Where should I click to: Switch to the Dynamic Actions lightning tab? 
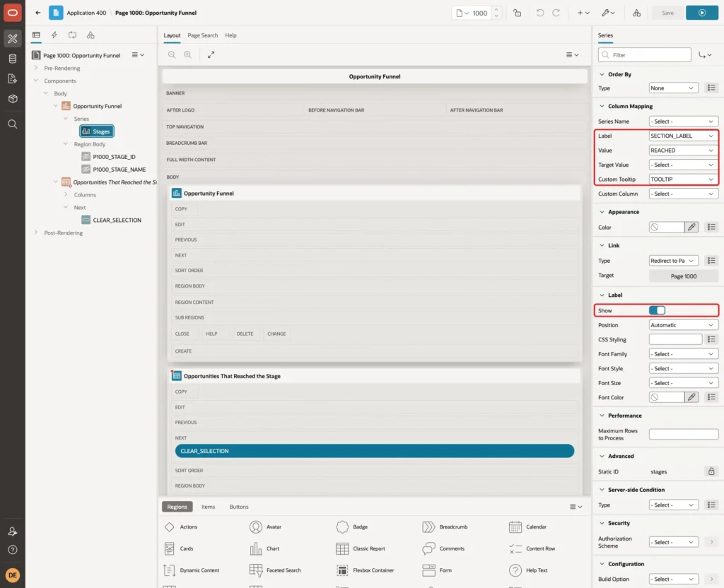(54, 35)
